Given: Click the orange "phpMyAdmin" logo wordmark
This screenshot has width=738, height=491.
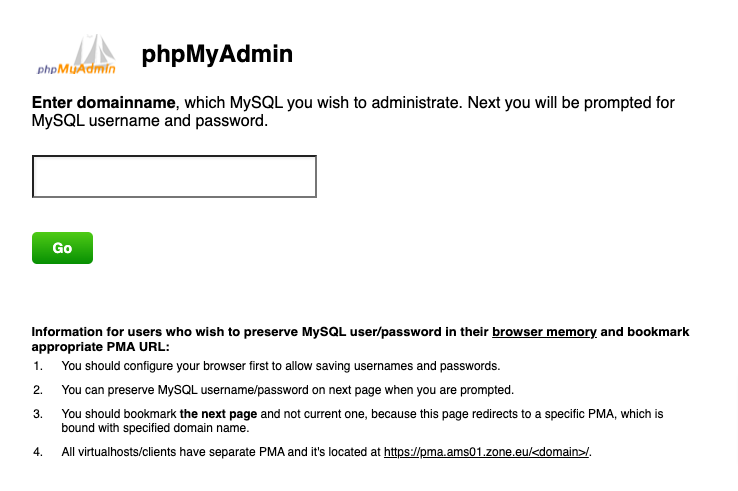Looking at the screenshot, I should click(76, 69).
